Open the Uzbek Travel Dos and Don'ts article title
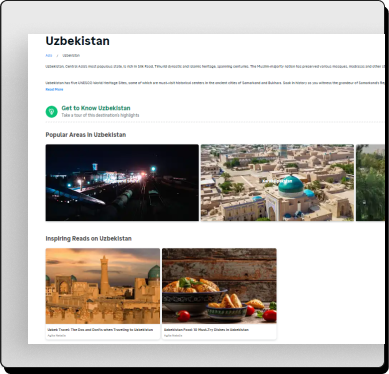The image size is (389, 374). click(x=100, y=330)
